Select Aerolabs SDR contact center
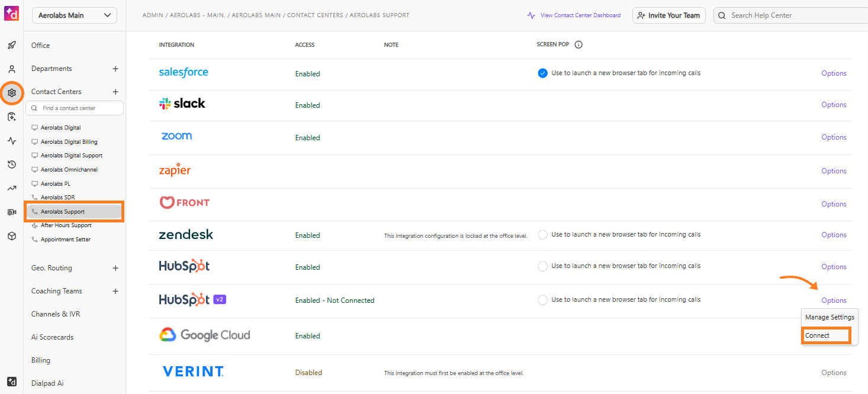Image resolution: width=868 pixels, height=394 pixels. [x=57, y=198]
